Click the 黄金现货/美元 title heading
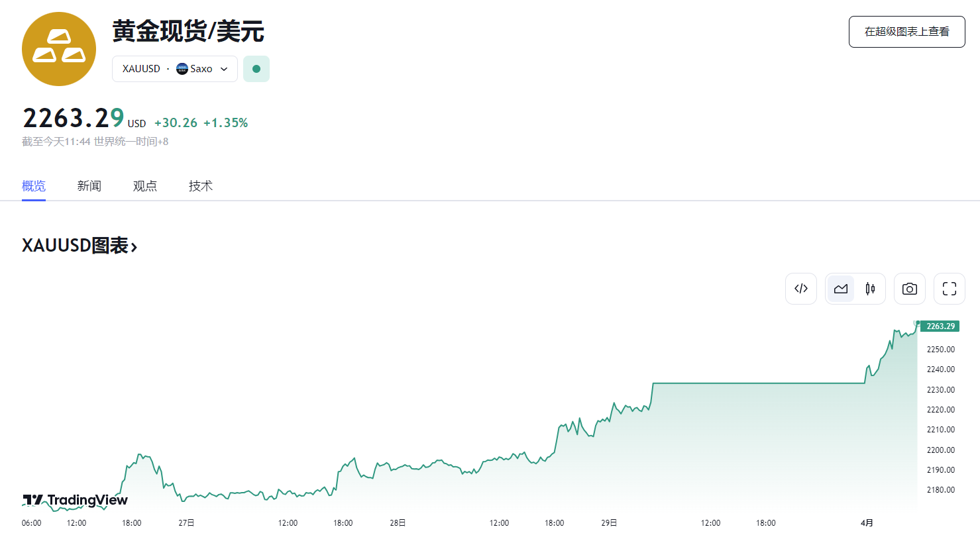This screenshot has height=541, width=980. click(x=188, y=31)
